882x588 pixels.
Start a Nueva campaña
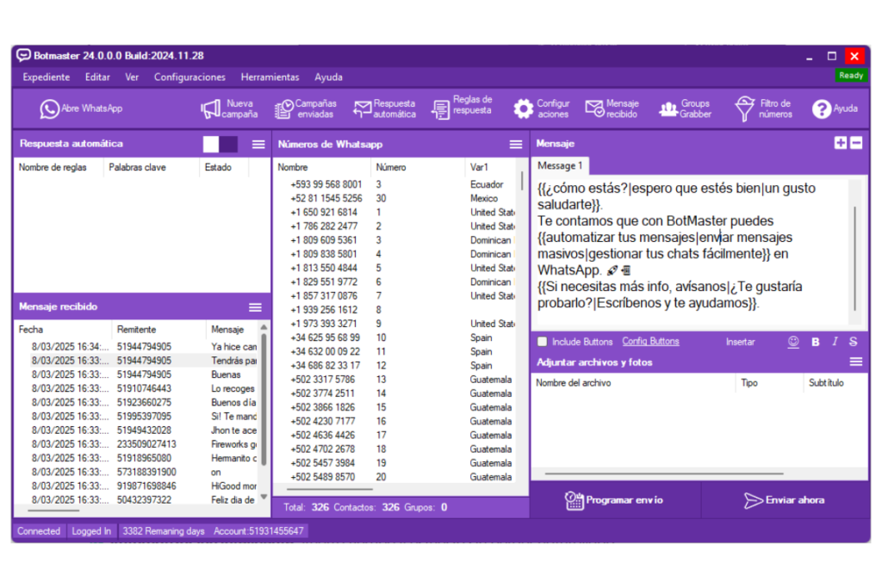(229, 108)
